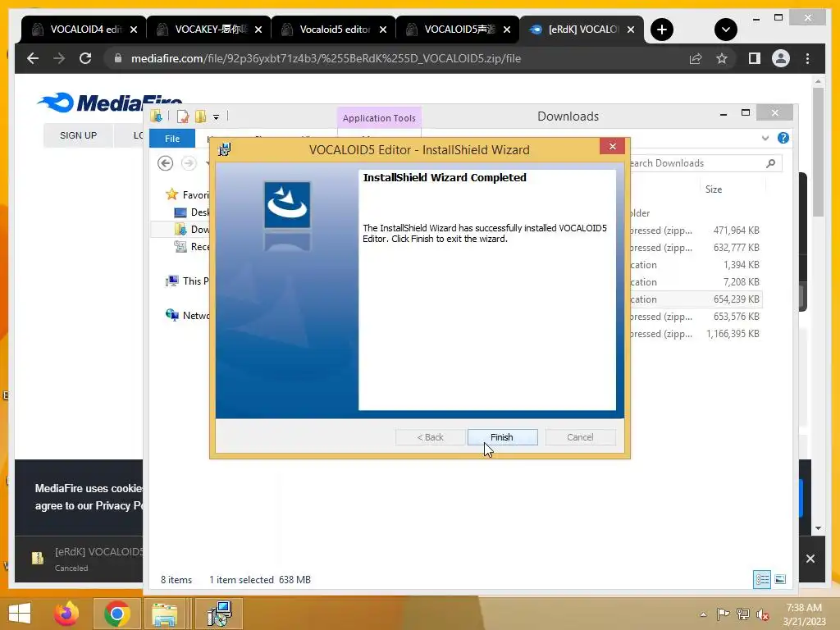
Task: Click Finish to exit the wizard
Action: [x=502, y=437]
